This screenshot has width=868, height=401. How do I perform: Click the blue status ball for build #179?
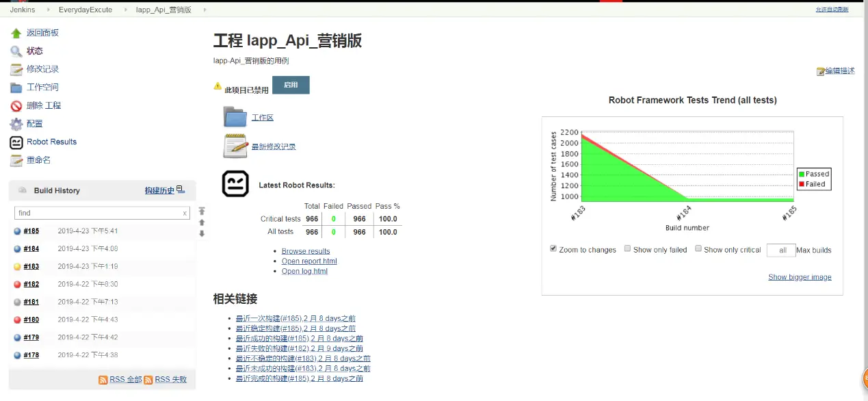17,337
